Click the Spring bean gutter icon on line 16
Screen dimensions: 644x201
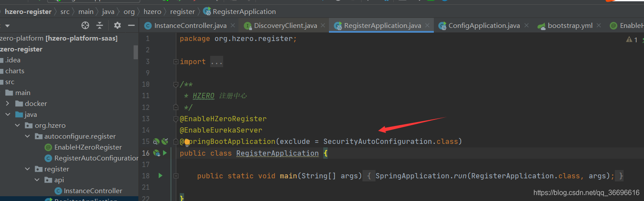[157, 153]
